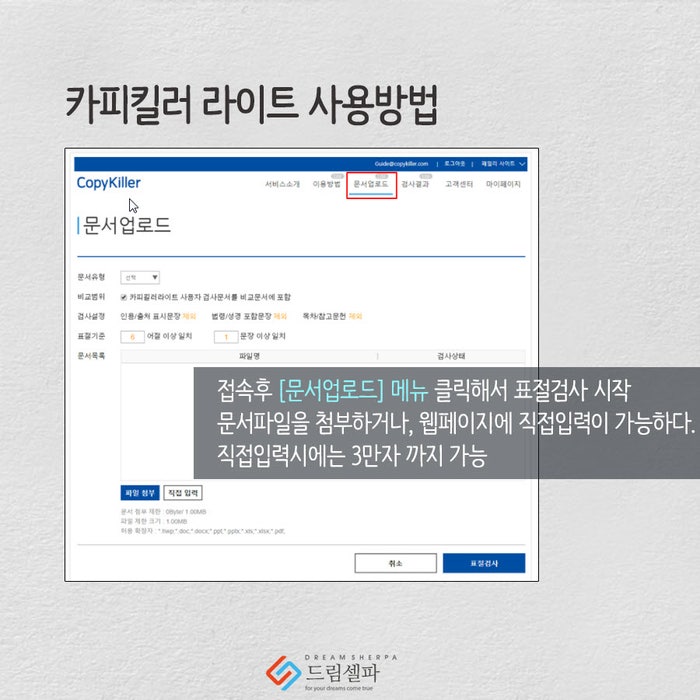Open the 이용방법 menu
700x700 pixels.
[x=326, y=184]
